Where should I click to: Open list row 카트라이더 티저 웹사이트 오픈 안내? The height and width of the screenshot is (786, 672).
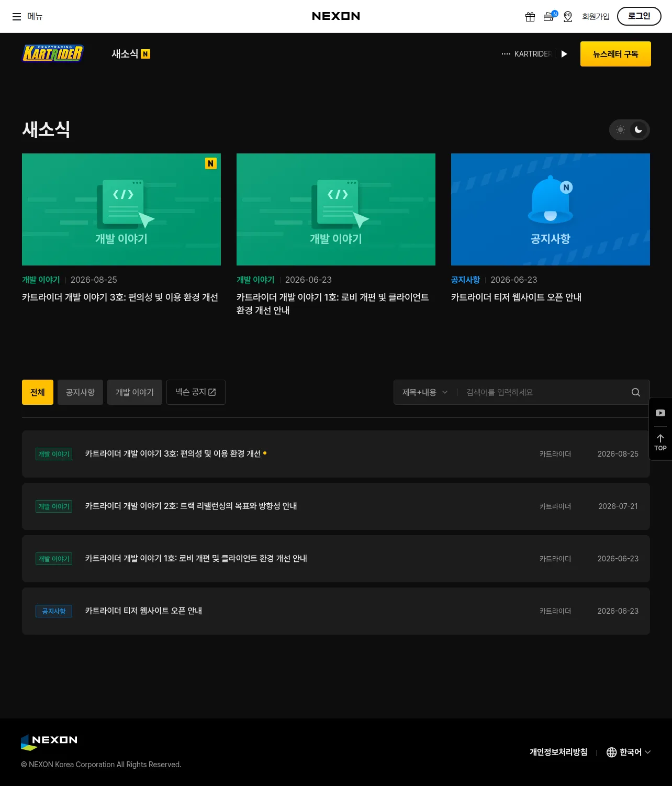click(336, 611)
